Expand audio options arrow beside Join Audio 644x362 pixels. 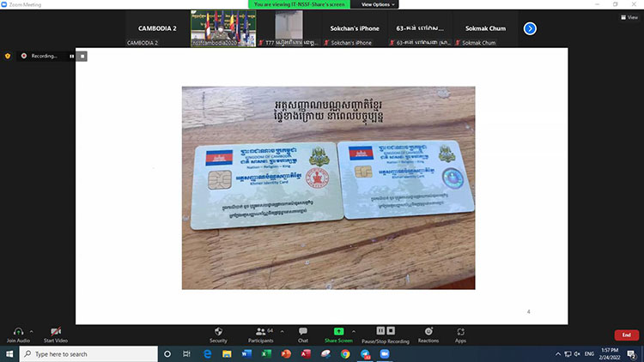31,330
